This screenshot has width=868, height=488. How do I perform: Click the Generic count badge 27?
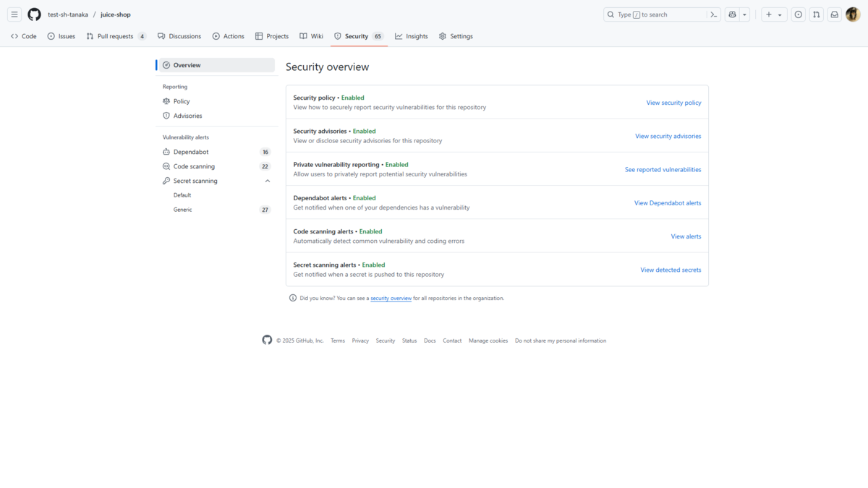265,210
